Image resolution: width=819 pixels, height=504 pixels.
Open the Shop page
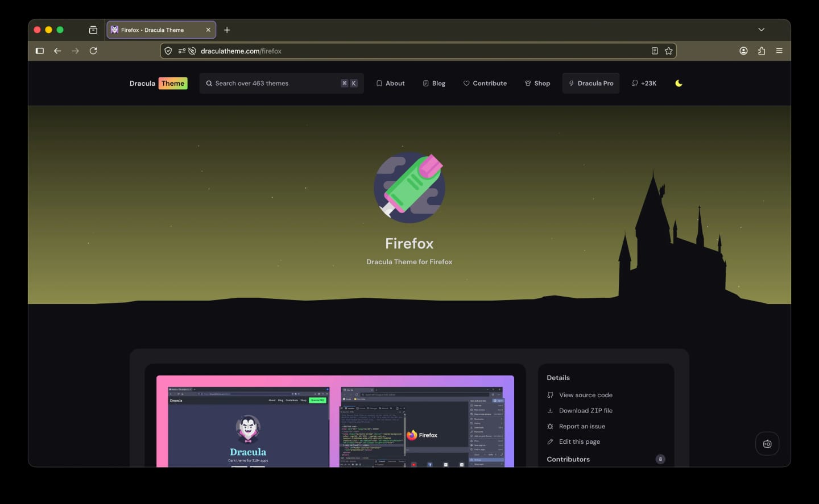click(537, 83)
